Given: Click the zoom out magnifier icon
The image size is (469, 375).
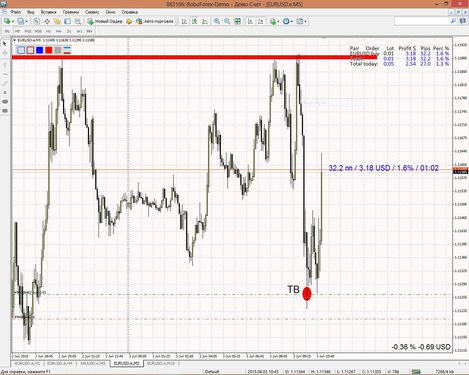Looking at the screenshot, I should [x=227, y=21].
